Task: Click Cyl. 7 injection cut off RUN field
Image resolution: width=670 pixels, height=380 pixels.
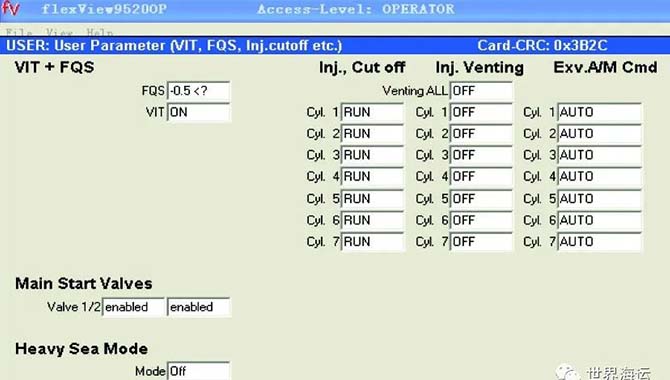Action: tap(372, 242)
